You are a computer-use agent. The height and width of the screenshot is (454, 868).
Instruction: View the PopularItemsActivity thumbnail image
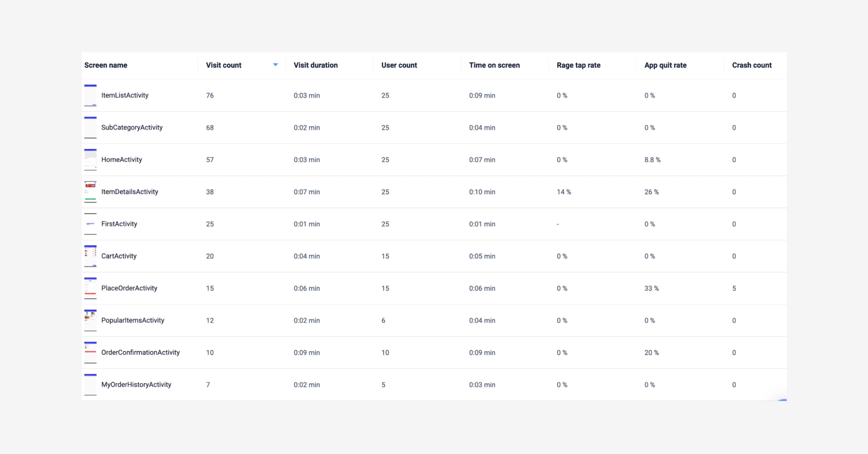[x=90, y=320]
